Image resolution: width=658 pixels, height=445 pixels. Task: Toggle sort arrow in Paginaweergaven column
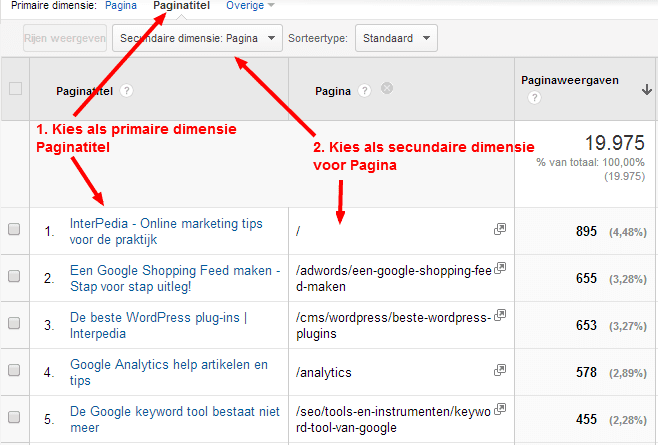coord(647,89)
